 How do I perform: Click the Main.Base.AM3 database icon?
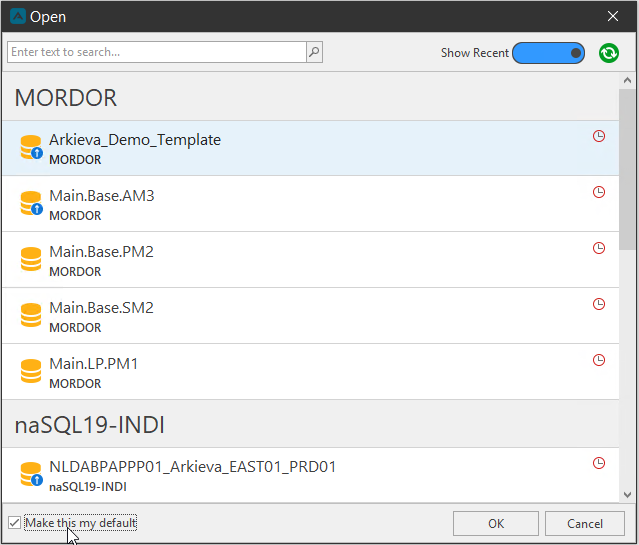(x=31, y=203)
